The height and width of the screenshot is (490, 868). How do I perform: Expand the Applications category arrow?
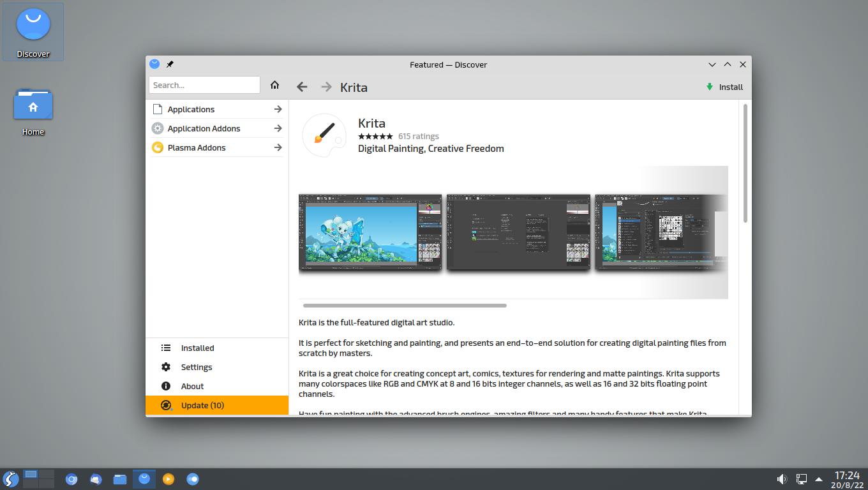coord(278,109)
